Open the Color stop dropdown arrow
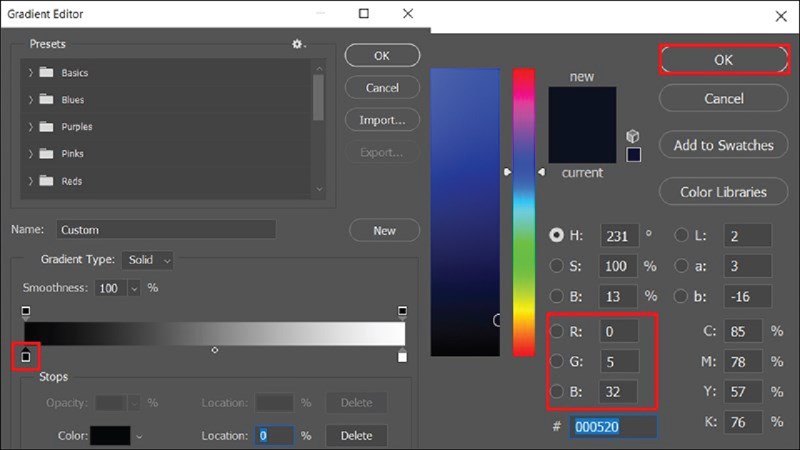The image size is (800, 450). pos(139,437)
